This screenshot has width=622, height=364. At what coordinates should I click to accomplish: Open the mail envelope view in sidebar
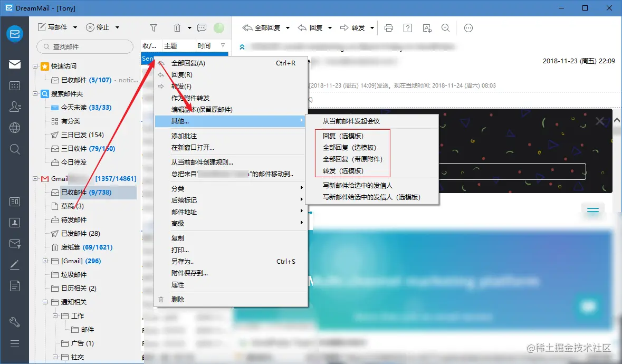[15, 64]
